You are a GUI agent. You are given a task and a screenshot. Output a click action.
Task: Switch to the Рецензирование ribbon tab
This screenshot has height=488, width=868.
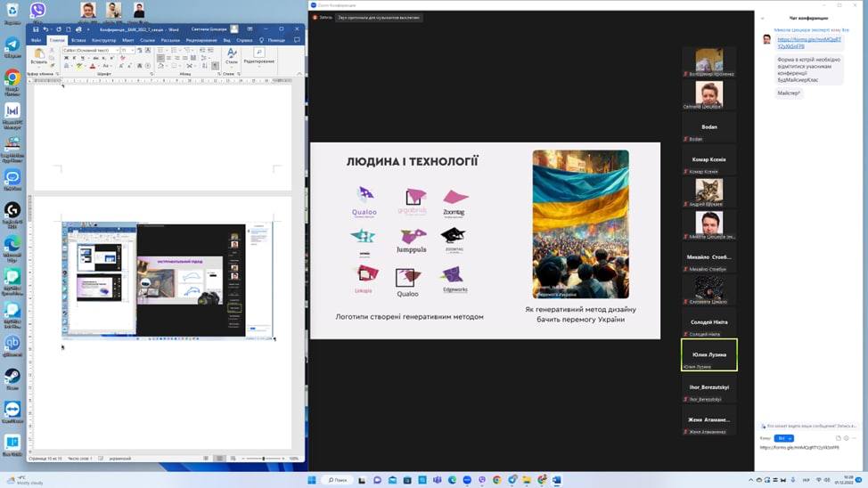[x=201, y=40]
